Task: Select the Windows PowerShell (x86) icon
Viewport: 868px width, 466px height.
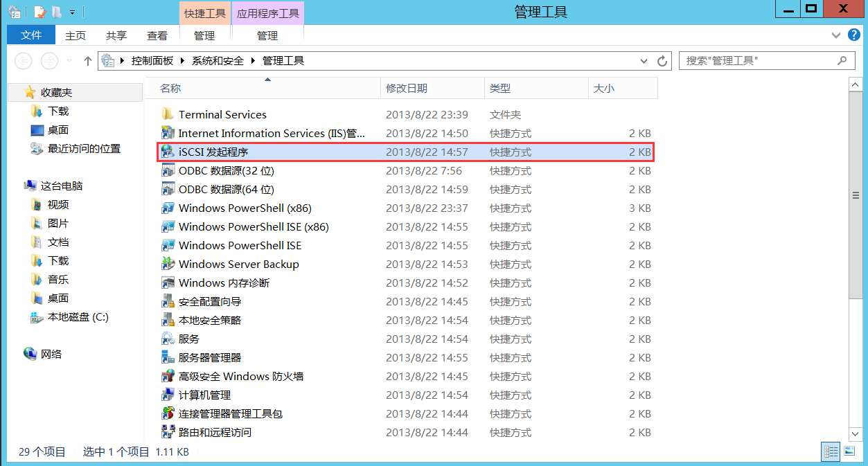Action: (167, 208)
